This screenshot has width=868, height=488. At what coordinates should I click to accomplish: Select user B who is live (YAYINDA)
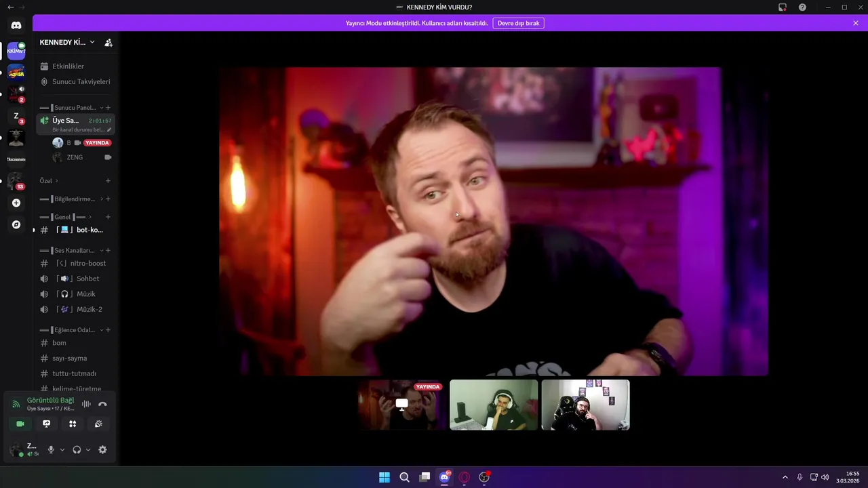click(x=82, y=143)
